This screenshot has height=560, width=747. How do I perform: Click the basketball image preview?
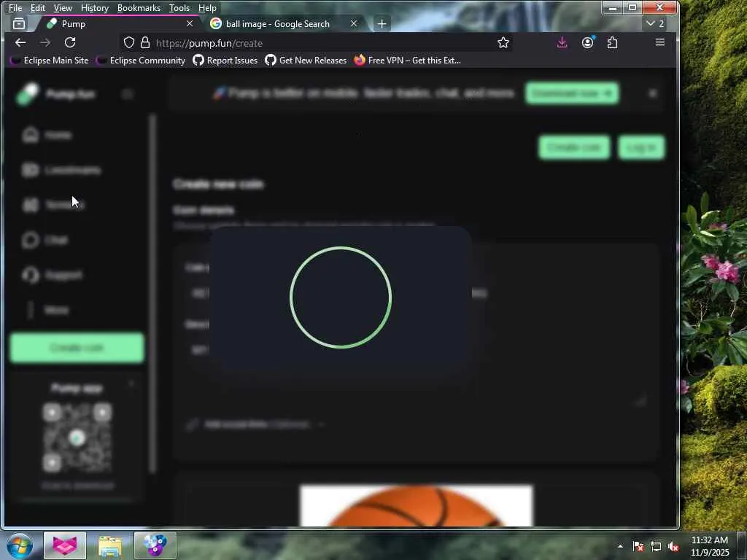416,506
